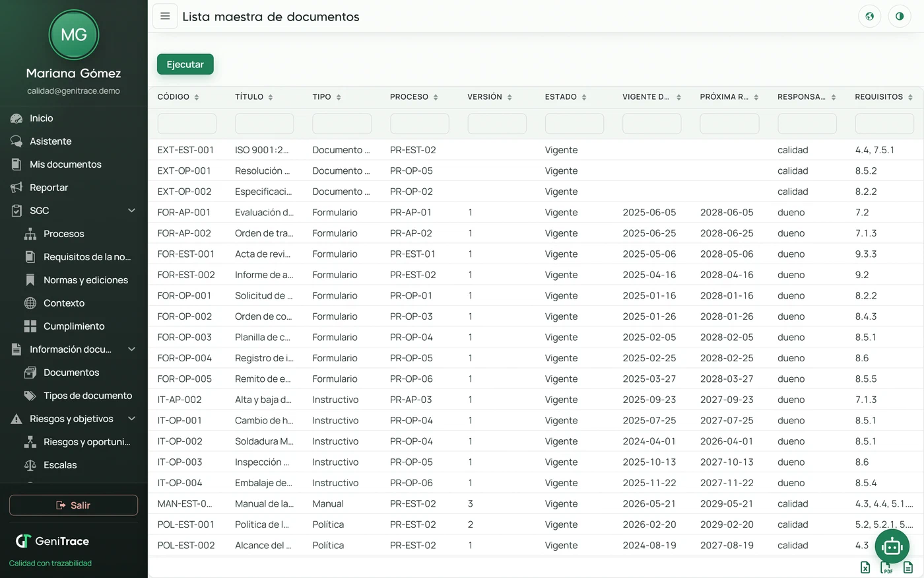Sort by TIPO column arrows

(x=339, y=97)
